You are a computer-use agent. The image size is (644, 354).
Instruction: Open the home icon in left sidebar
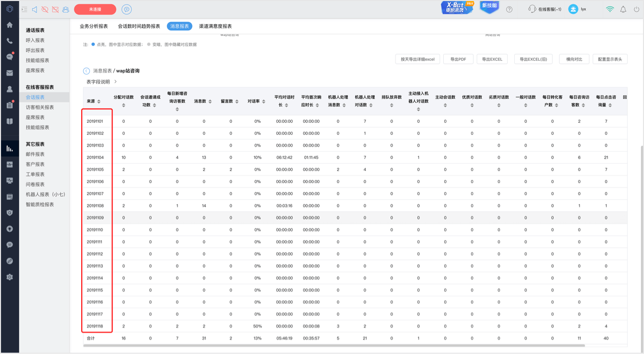(x=10, y=25)
